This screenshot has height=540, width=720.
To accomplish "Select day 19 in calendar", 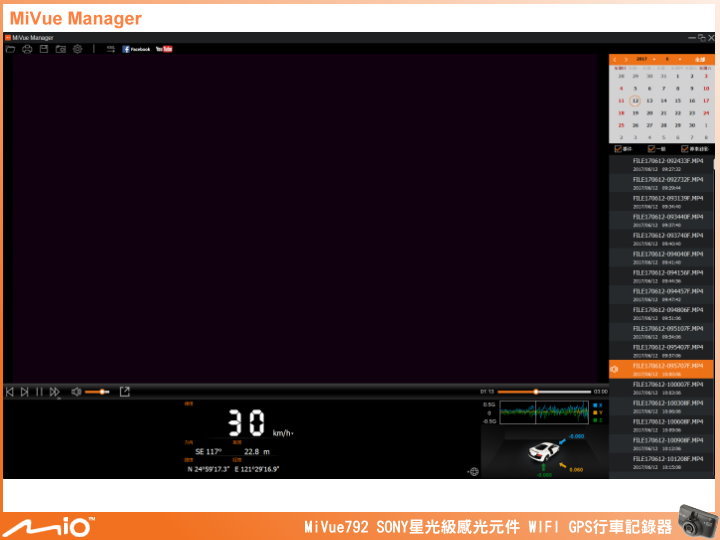I will 635,113.
